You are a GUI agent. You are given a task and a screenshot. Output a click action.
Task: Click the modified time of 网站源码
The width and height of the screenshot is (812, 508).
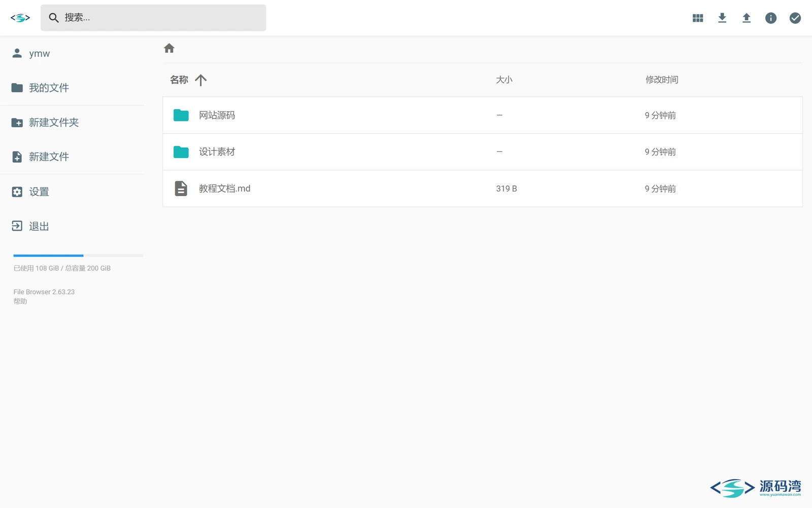[660, 115]
